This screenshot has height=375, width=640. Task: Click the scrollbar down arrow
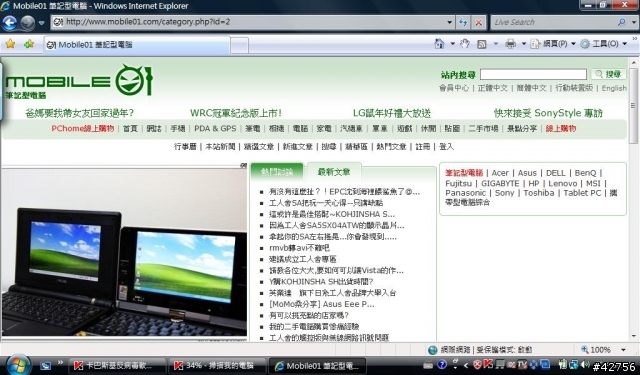[x=633, y=337]
